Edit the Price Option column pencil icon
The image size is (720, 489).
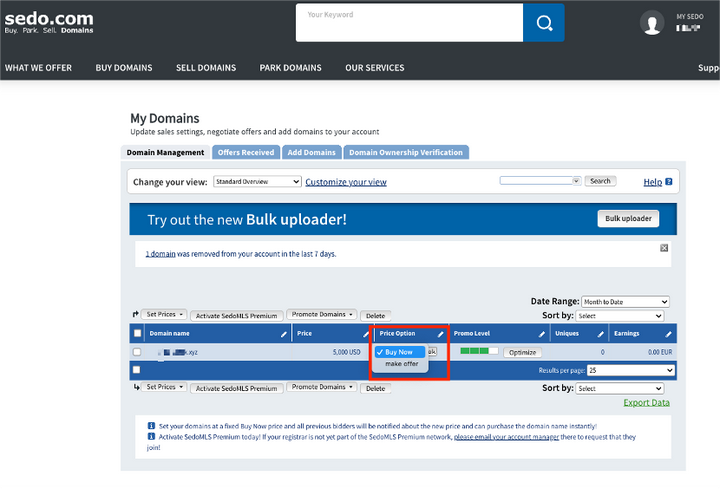[440, 334]
